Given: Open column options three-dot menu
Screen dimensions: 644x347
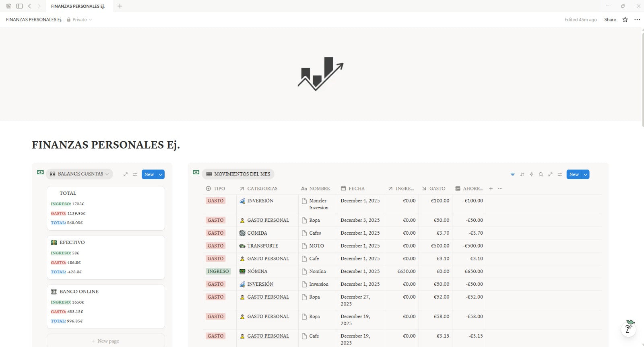Looking at the screenshot, I should coord(500,188).
